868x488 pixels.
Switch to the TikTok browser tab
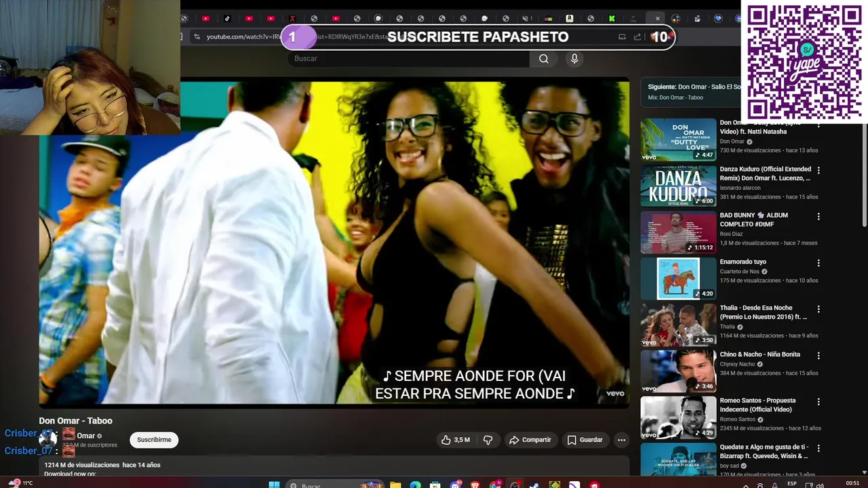tap(227, 18)
